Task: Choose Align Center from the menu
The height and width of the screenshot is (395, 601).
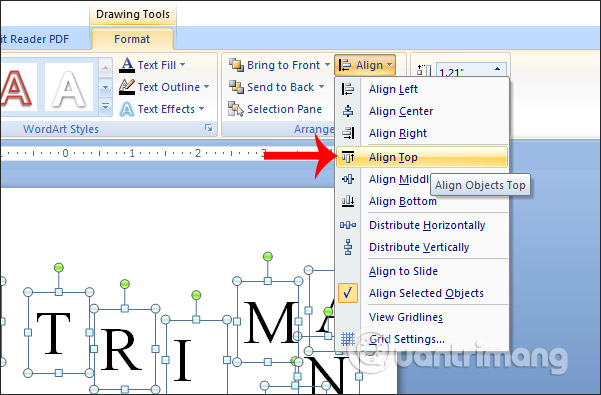Action: [422, 111]
